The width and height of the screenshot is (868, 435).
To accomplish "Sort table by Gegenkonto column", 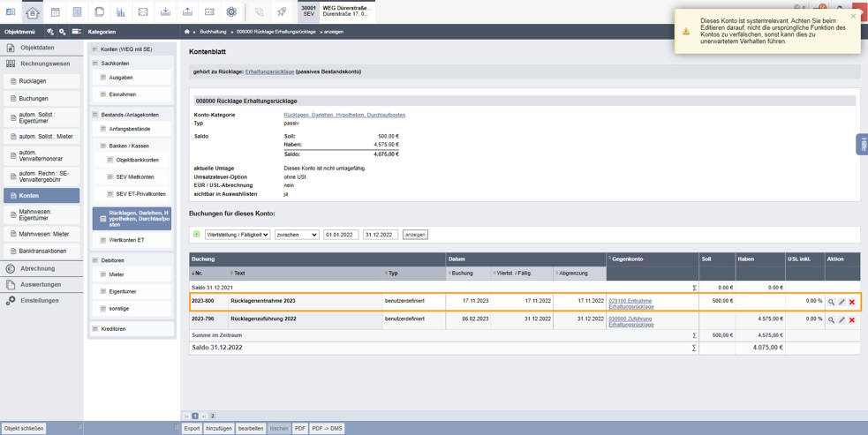I will click(x=625, y=259).
